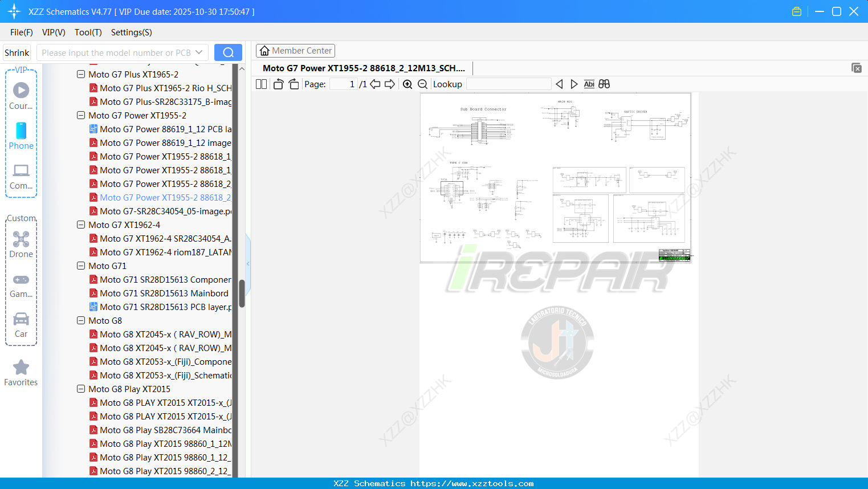Image resolution: width=868 pixels, height=489 pixels.
Task: Open the model number dropdown arrow
Action: pyautogui.click(x=199, y=52)
